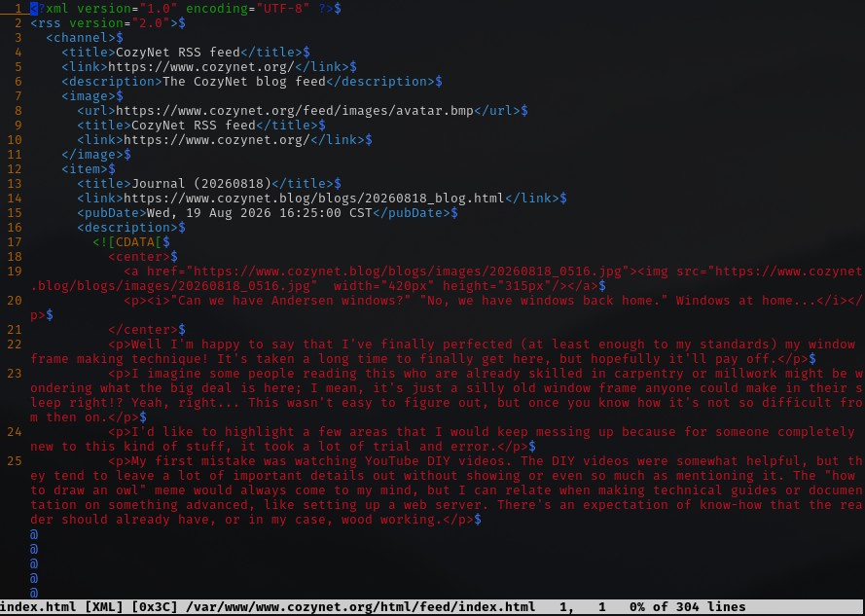Image resolution: width=865 pixels, height=616 pixels.
Task: Click the 'version="2.0"' attribute on line 2
Action: (120, 23)
